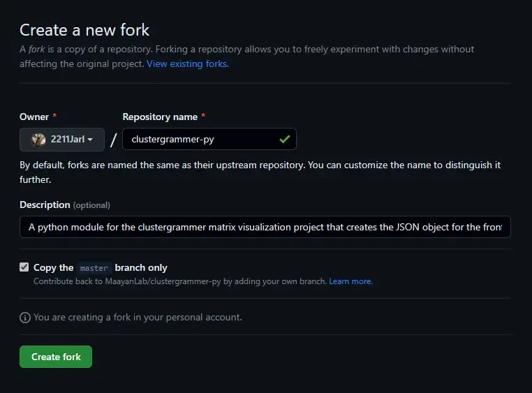The width and height of the screenshot is (532, 393).
Task: Click the Description (optional) label
Action: pos(65,205)
